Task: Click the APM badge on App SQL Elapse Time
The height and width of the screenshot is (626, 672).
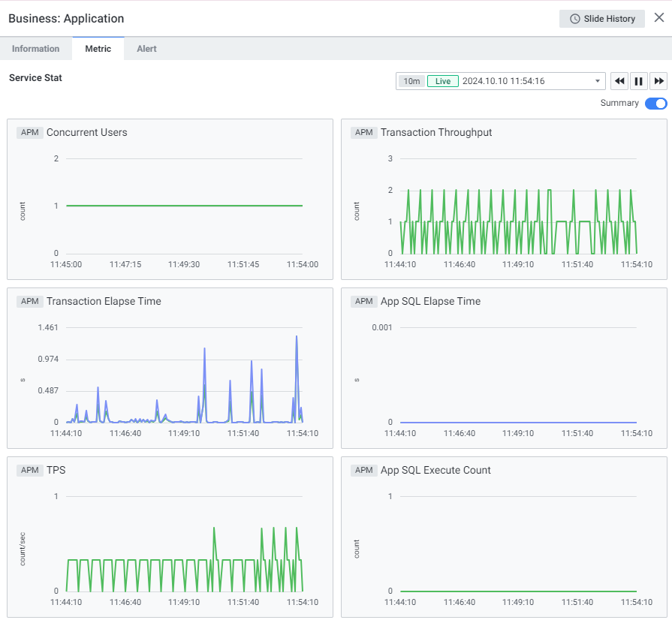Action: pos(364,302)
